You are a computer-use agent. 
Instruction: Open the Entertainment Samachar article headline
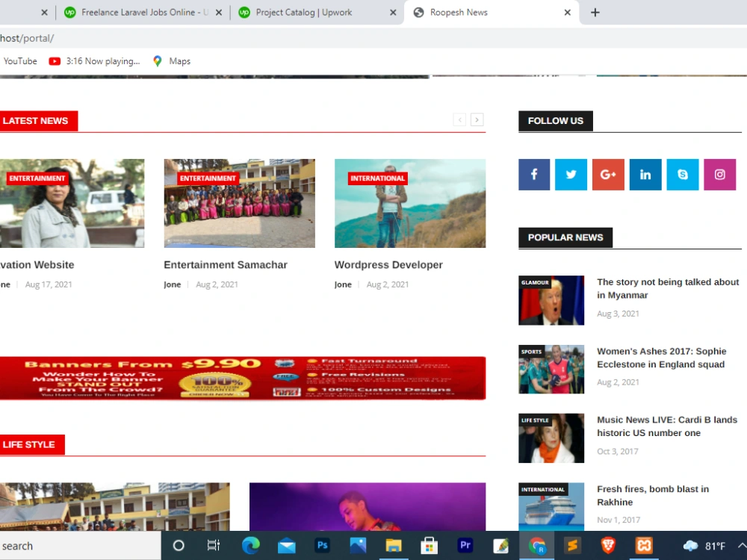(226, 265)
